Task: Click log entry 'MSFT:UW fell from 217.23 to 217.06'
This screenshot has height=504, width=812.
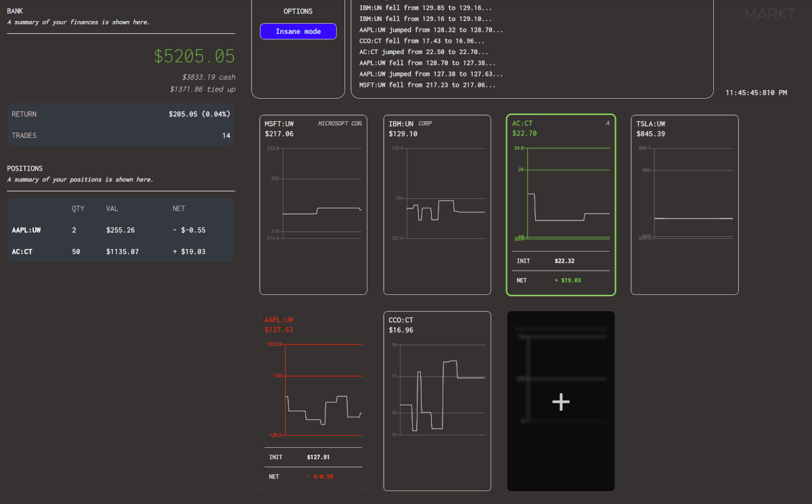Action: [x=428, y=85]
